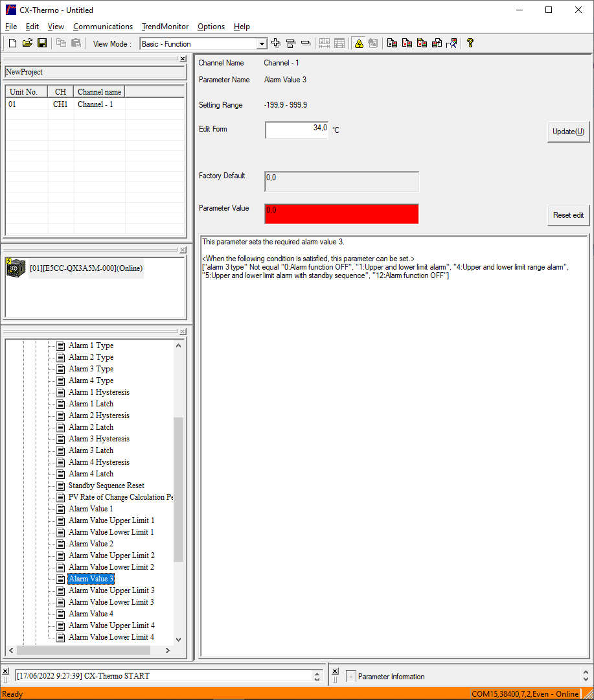Click the Parameter Information pane spinner arrows
Screen dimensions: 594x700
[x=586, y=676]
